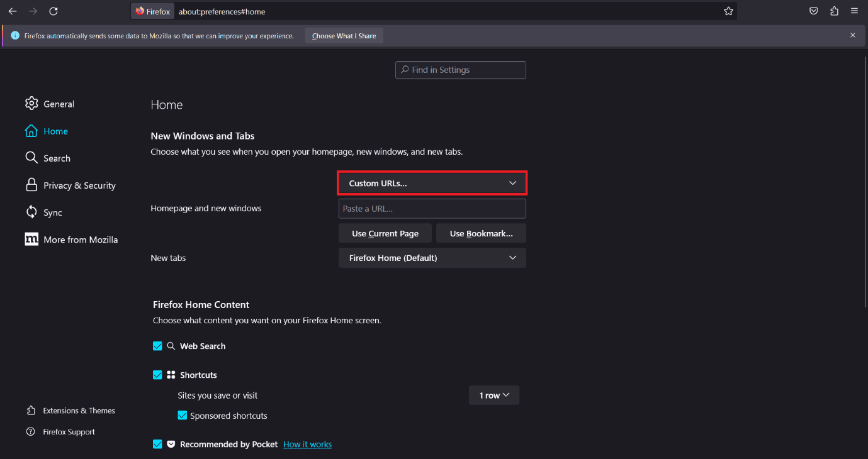Open Sync settings section

pyautogui.click(x=53, y=213)
